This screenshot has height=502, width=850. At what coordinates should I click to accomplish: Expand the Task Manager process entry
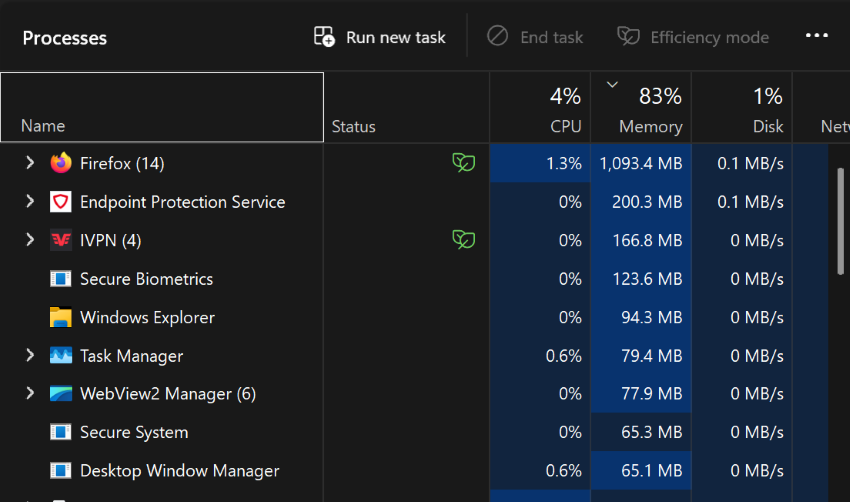click(30, 356)
